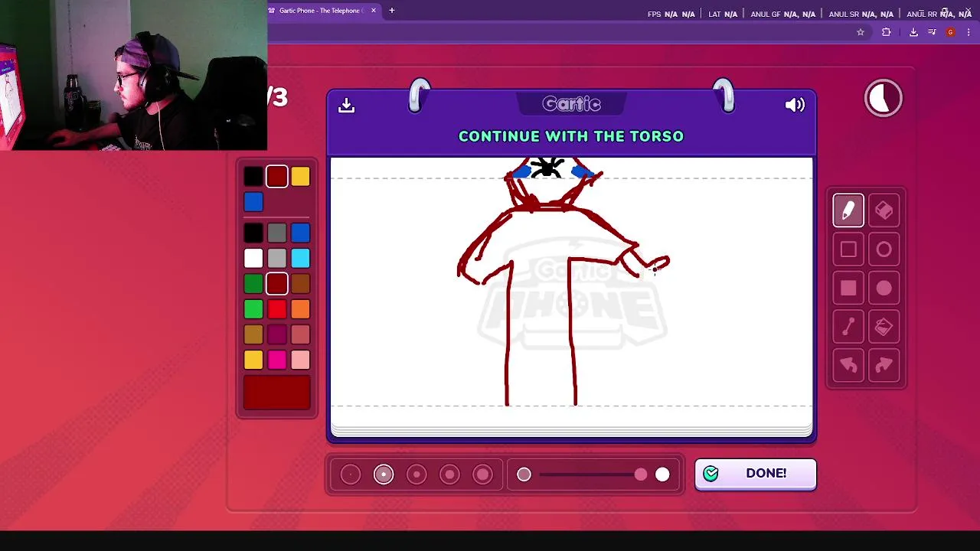Pick dark magenta palette color
Image resolution: width=980 pixels, height=551 pixels.
(277, 334)
